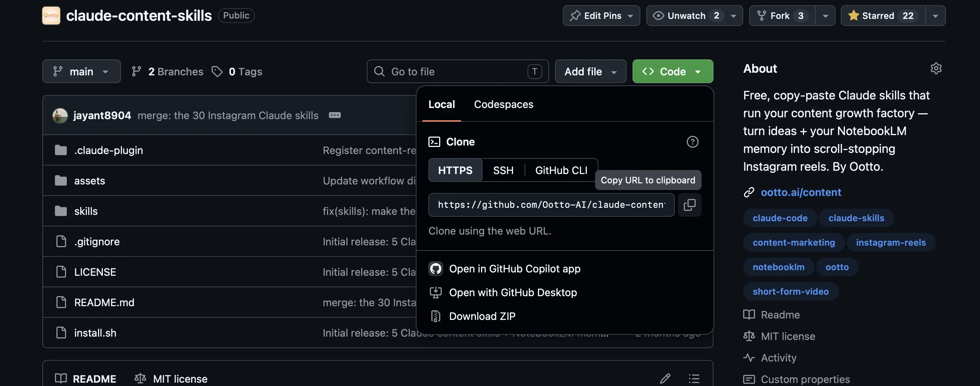Click the instagram-reels topic tag

891,243
